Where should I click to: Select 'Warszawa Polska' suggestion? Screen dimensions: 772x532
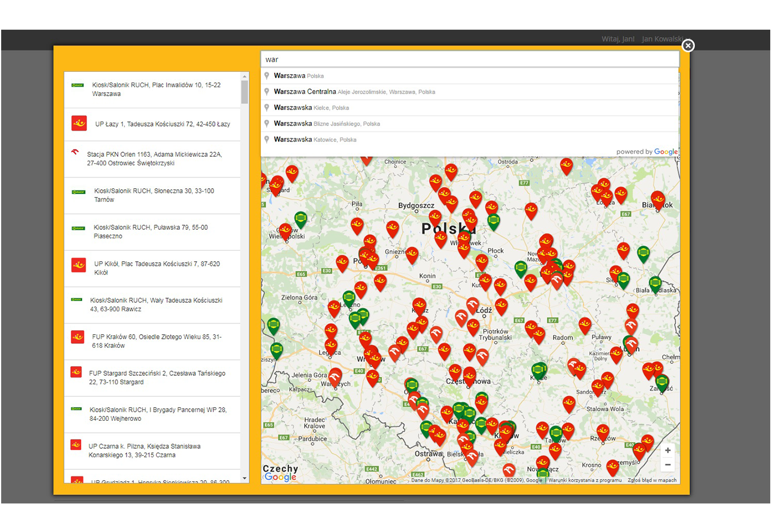(x=470, y=76)
